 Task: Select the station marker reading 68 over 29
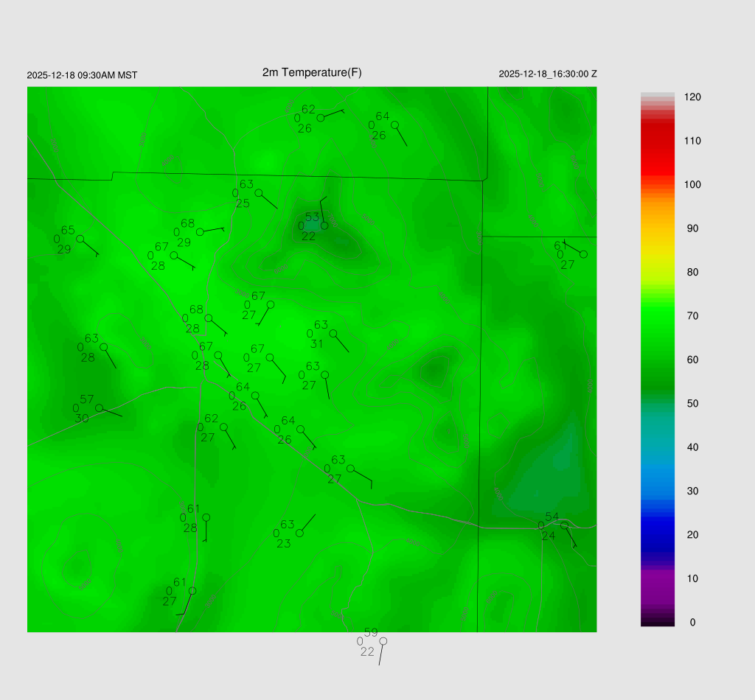pyautogui.click(x=200, y=232)
